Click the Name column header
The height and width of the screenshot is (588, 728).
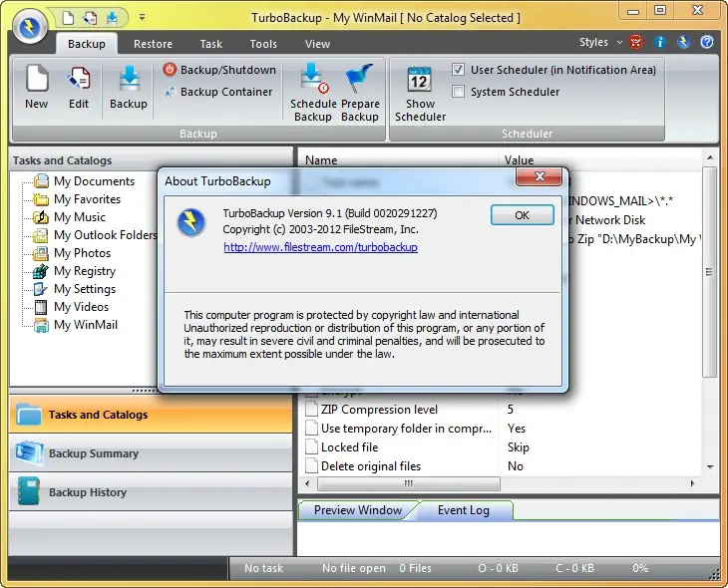pos(398,160)
